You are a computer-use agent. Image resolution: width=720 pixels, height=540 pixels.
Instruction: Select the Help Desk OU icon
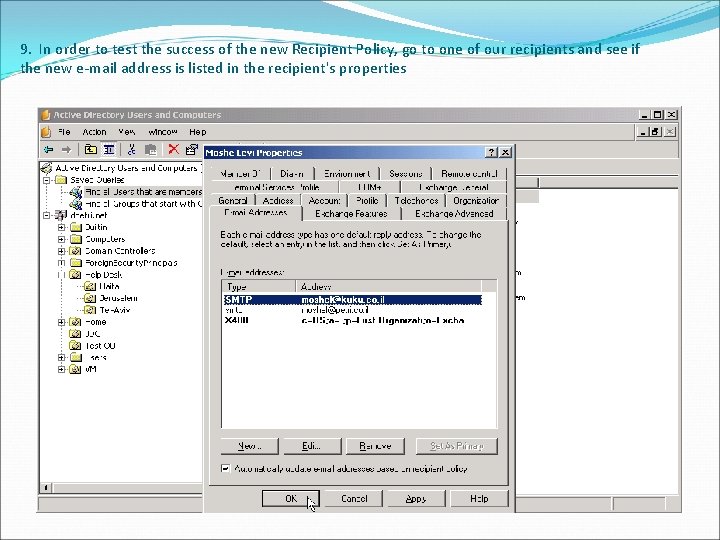pyautogui.click(x=75, y=275)
